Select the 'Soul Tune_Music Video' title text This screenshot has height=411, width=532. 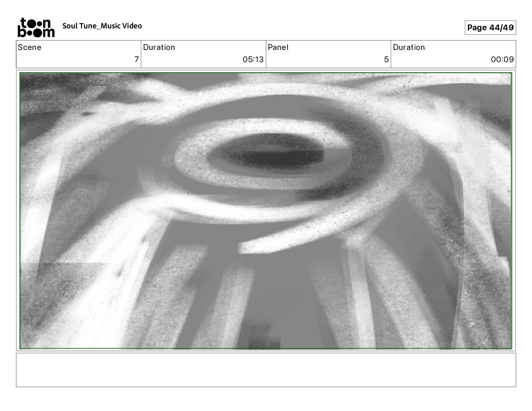102,26
